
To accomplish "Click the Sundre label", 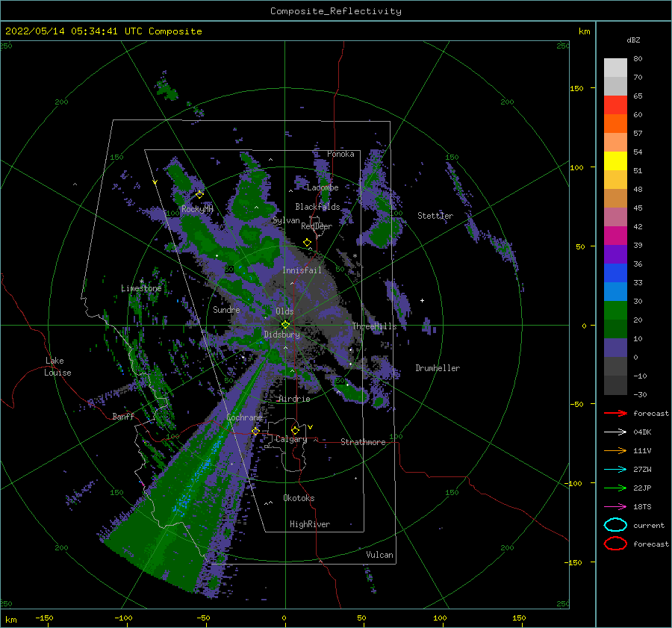I will click(x=226, y=309).
